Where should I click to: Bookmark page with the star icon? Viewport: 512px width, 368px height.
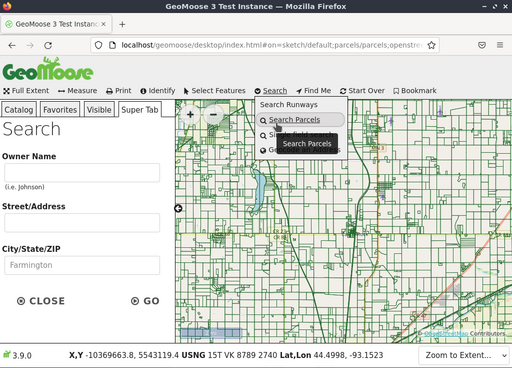[431, 45]
